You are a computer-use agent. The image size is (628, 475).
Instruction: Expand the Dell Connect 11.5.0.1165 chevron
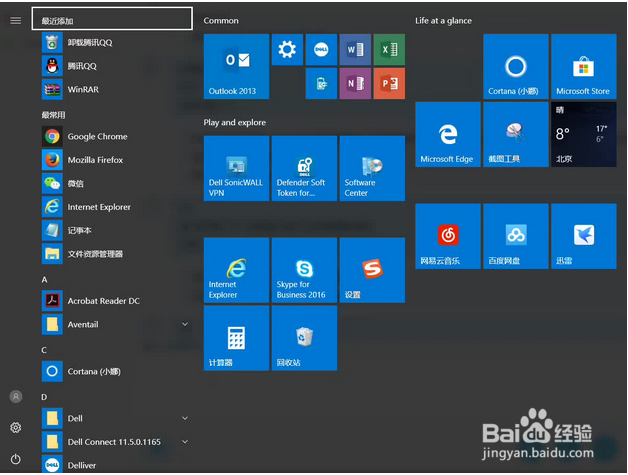185,442
